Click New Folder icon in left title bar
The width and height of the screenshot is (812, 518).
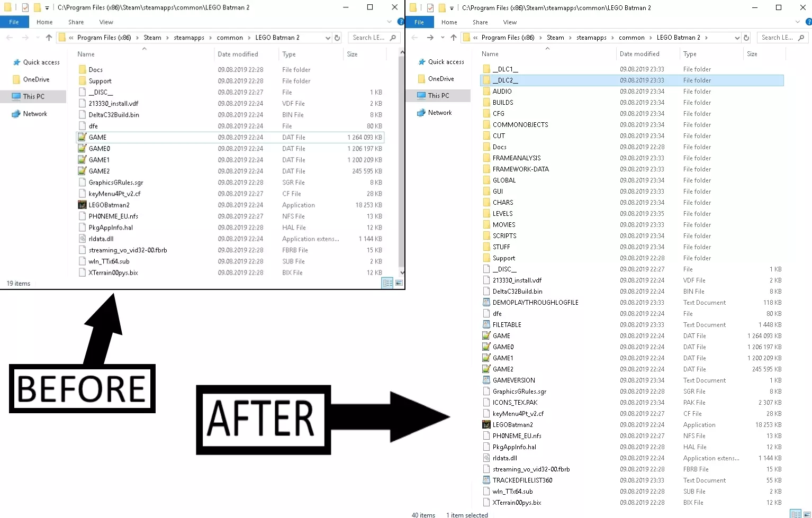tap(37, 7)
